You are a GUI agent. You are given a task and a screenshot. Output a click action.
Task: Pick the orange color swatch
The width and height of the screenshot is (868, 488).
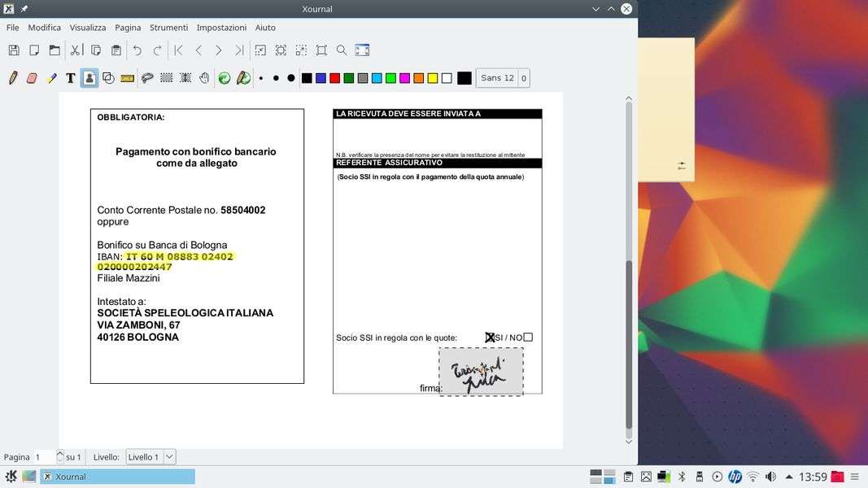point(418,78)
